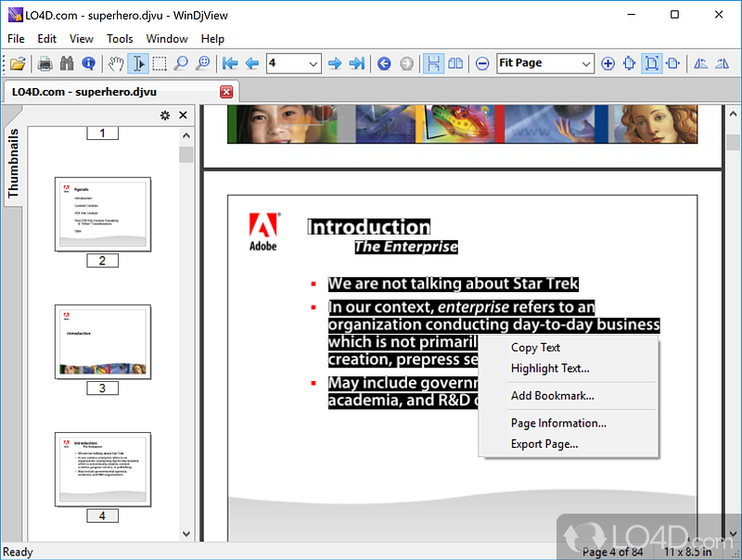The width and height of the screenshot is (742, 560).
Task: Select the Hand pan tool
Action: [x=116, y=63]
